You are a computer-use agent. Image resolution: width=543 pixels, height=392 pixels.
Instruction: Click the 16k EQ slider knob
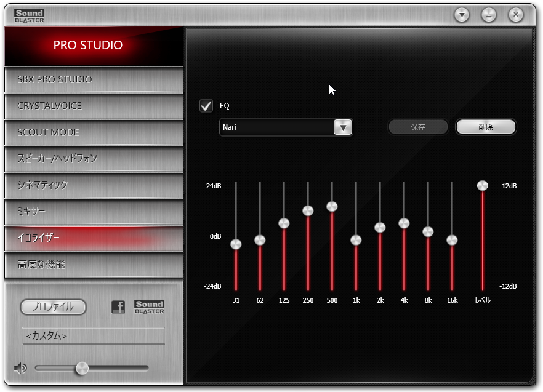click(x=452, y=240)
